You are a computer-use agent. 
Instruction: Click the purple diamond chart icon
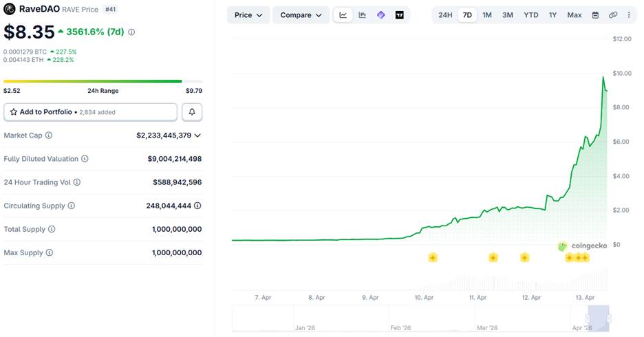tap(381, 15)
